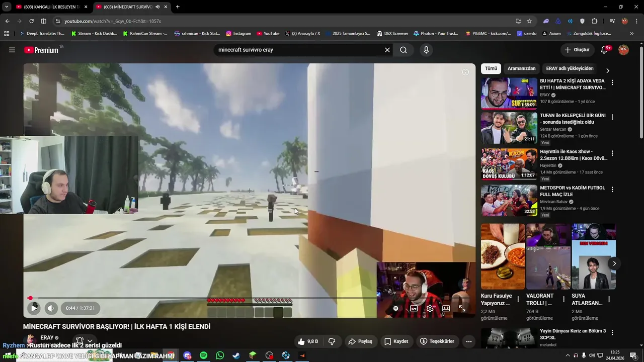Open TUFAN ile KELEPÇELİ video thumbnail
Image resolution: width=644 pixels, height=362 pixels.
[x=509, y=128]
